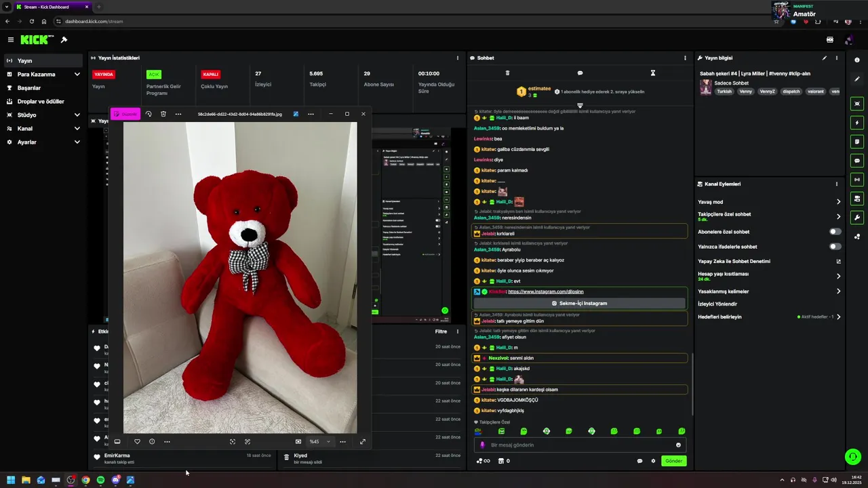Screen dimensions: 868x488
Task: Click the Bir mesaj gönderin input field
Action: [580, 445]
